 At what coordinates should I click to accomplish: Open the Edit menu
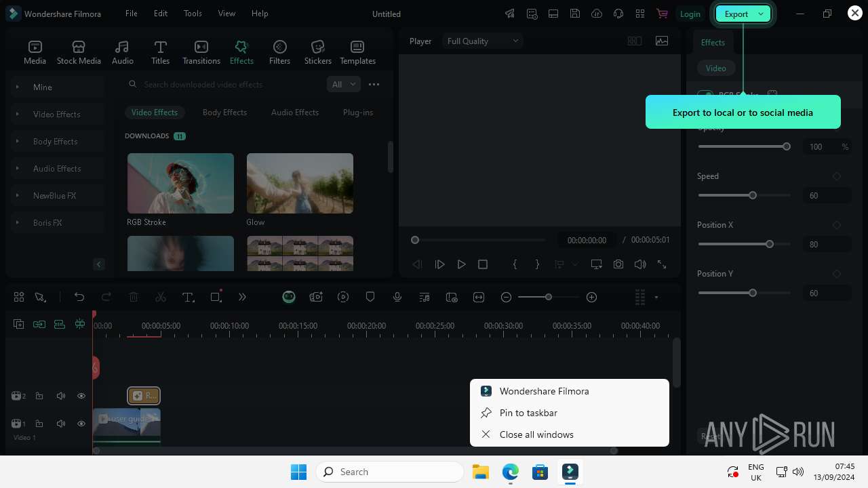click(161, 14)
